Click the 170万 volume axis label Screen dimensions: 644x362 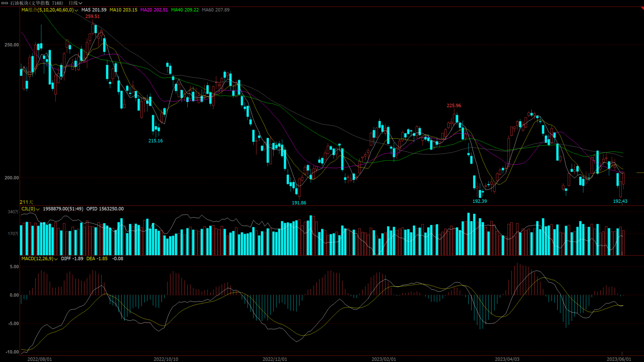click(x=13, y=234)
